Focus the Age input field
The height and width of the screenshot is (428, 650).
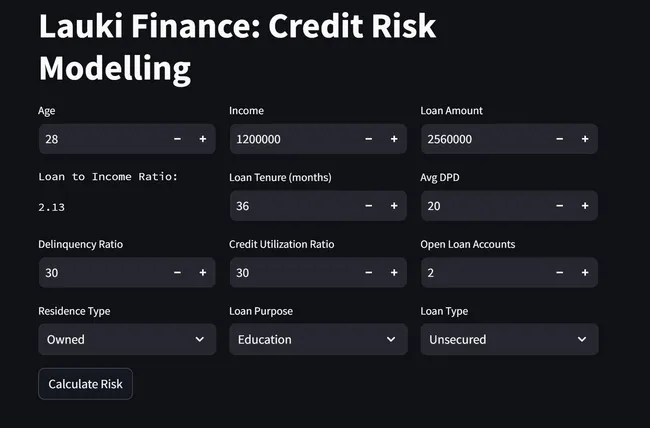(x=100, y=139)
